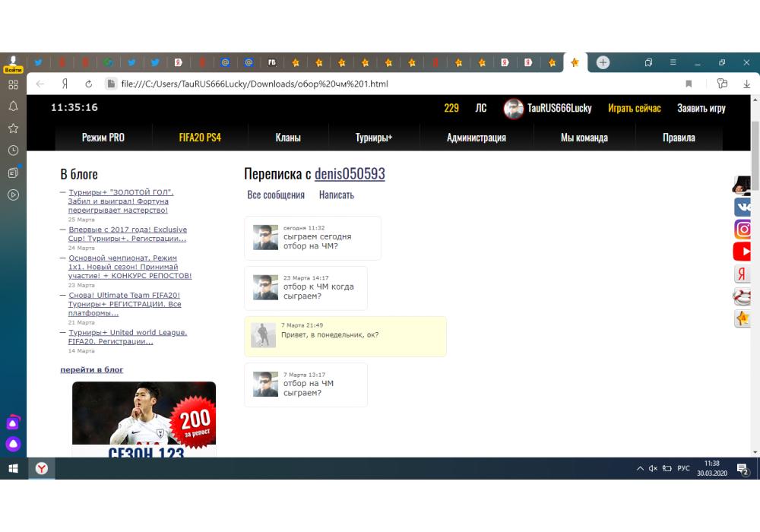Open the Кланы navigation menu item
The width and height of the screenshot is (760, 532).
(288, 138)
